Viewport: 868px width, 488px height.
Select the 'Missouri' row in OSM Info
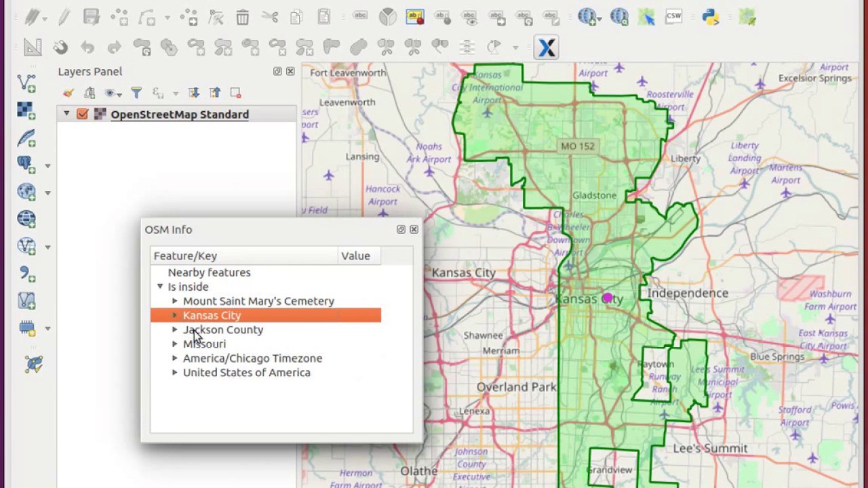(204, 344)
